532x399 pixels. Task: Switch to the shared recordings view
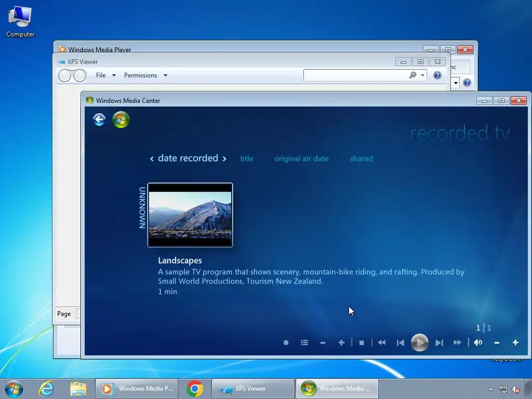362,158
